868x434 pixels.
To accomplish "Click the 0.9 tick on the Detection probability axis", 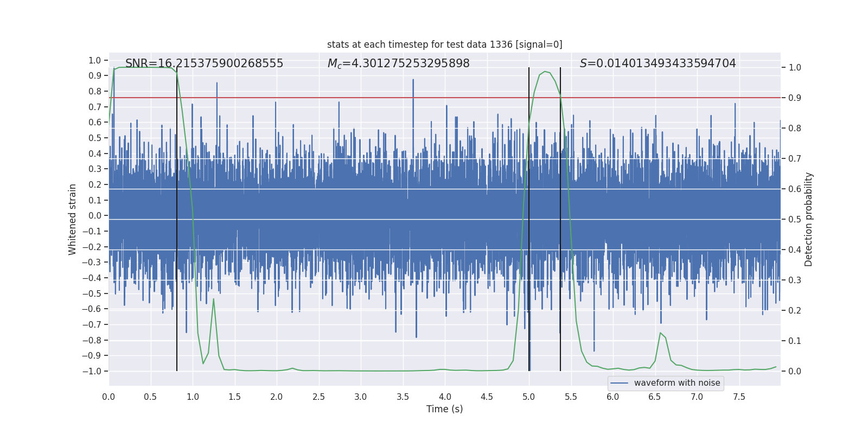I will point(795,98).
